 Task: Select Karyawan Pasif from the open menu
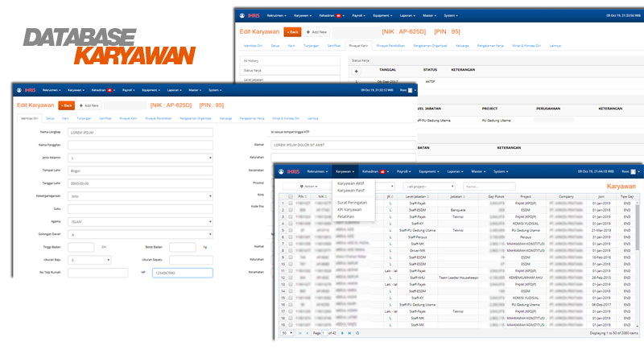[353, 190]
